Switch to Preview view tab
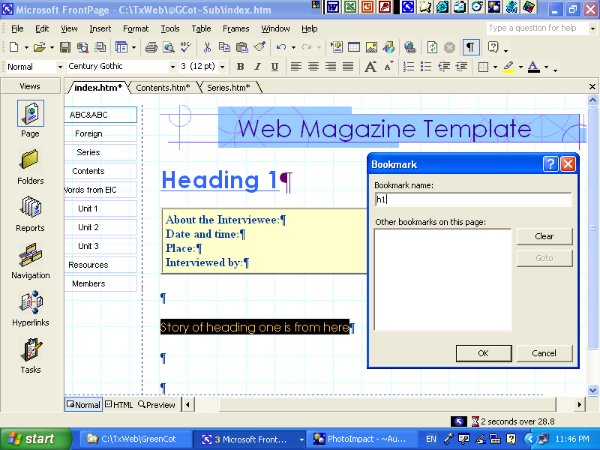The height and width of the screenshot is (450, 600). click(x=157, y=404)
